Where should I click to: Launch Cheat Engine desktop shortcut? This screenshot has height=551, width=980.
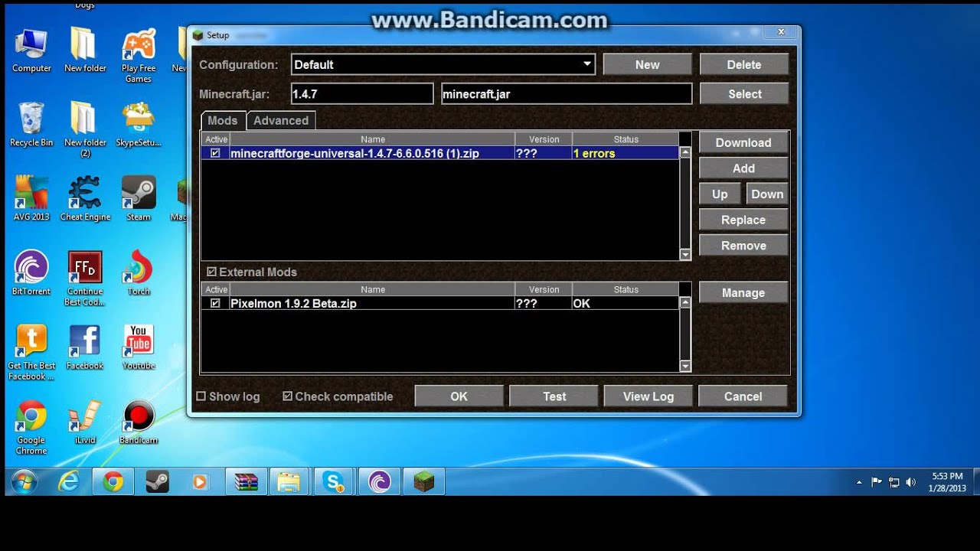tap(85, 199)
